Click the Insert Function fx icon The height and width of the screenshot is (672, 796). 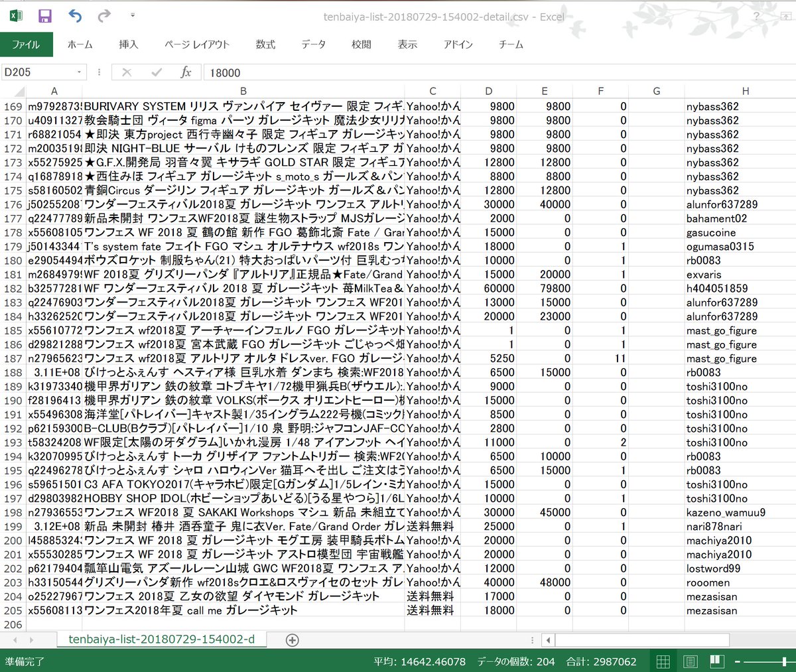(x=186, y=72)
